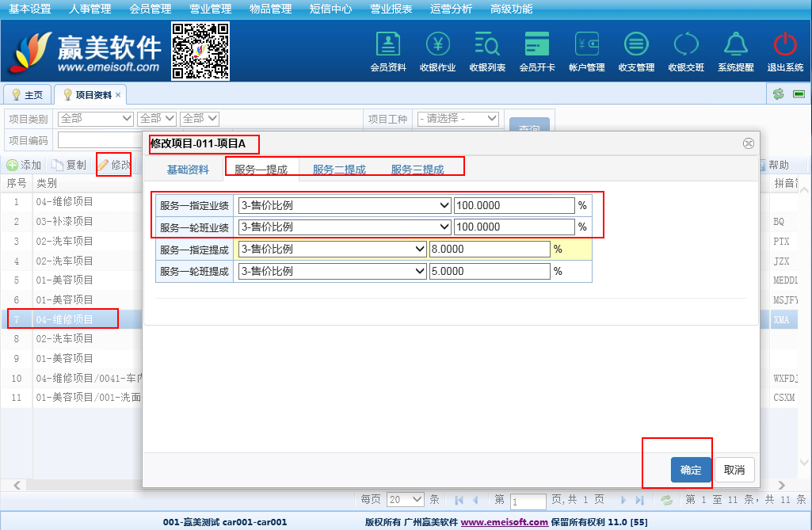Image resolution: width=812 pixels, height=530 pixels.
Task: Click the 会员开卡 card icon
Action: (x=536, y=44)
